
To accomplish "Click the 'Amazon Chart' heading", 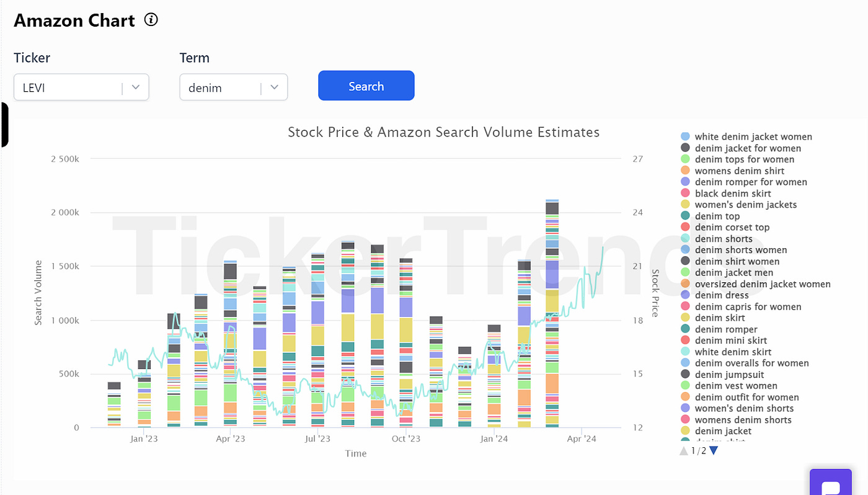I will coord(74,20).
